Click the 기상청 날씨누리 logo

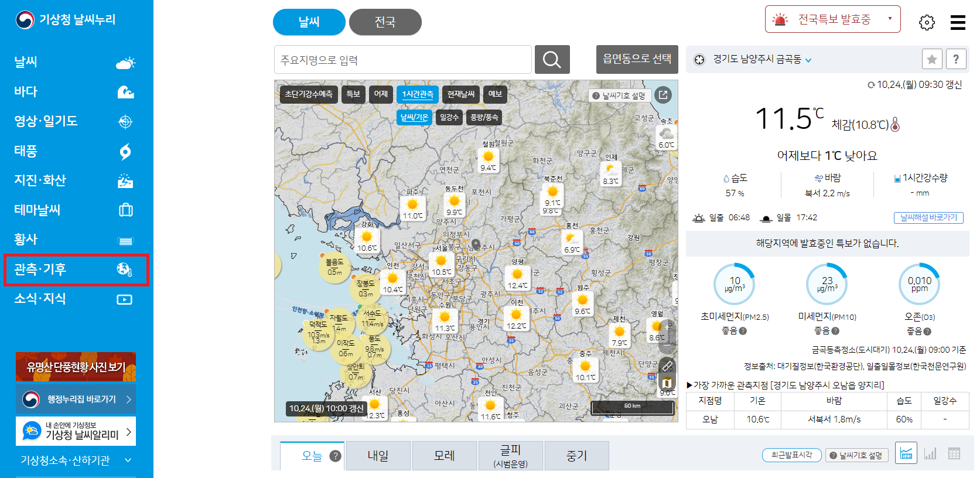click(x=66, y=20)
